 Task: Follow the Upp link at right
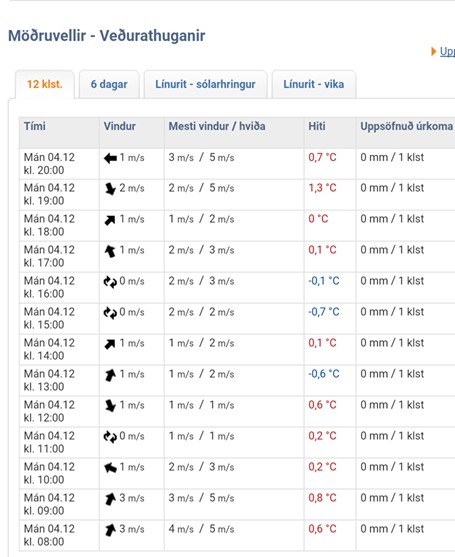point(447,52)
